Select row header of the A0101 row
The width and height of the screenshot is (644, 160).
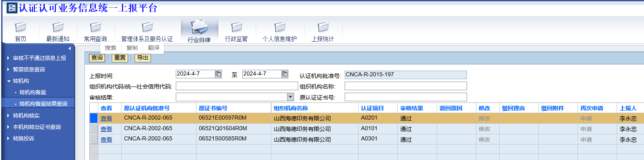[94, 129]
